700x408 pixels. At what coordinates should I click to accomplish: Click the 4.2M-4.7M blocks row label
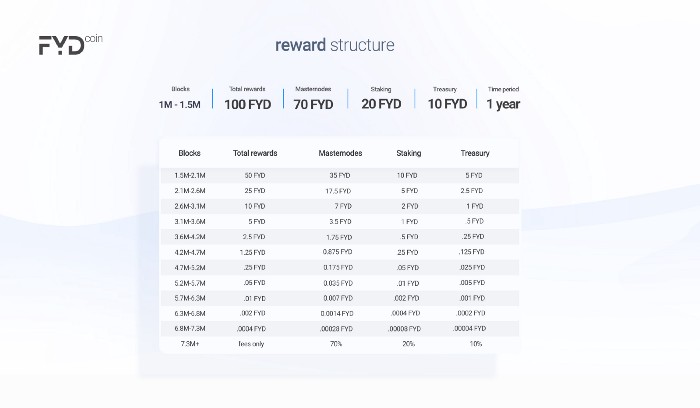(x=190, y=252)
